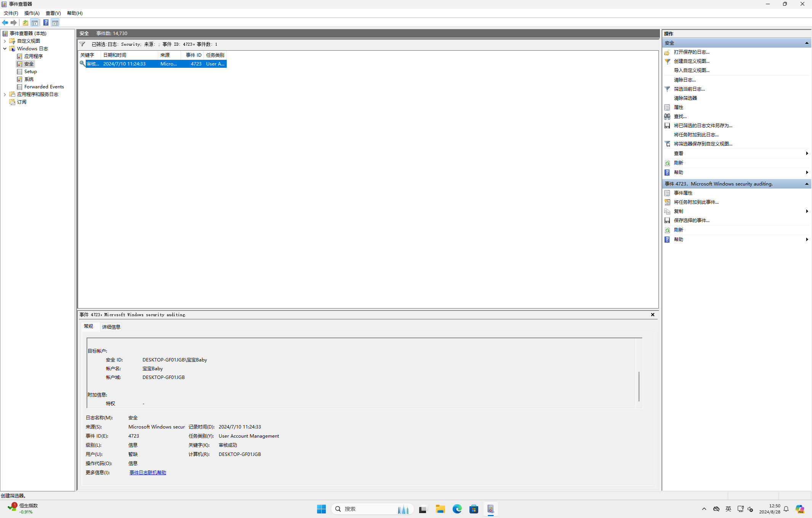Click 将任务附加到此日志 action

tap(696, 135)
